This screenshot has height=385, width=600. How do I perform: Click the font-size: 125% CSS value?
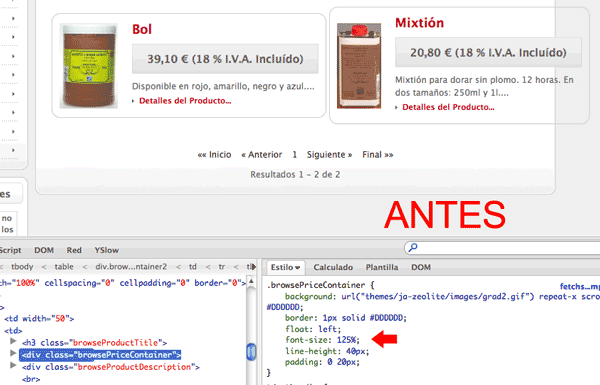(x=348, y=340)
